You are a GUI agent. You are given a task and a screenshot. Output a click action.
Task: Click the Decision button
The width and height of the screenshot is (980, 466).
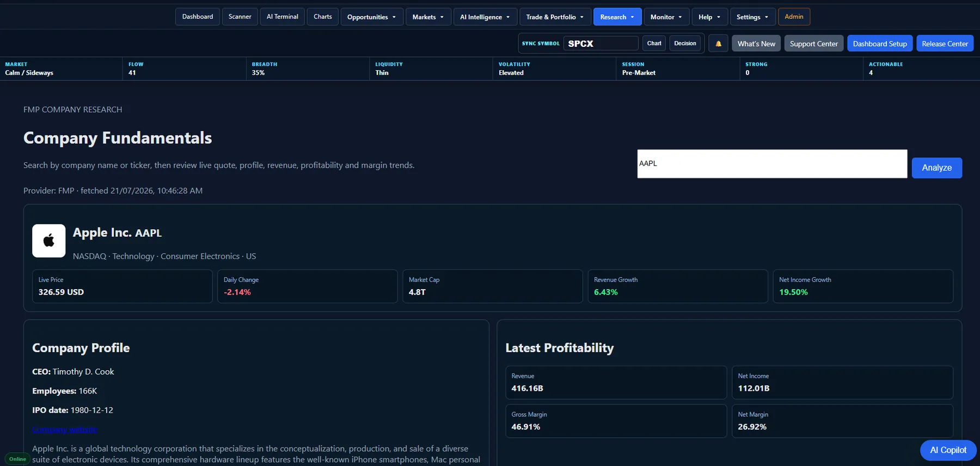click(685, 44)
